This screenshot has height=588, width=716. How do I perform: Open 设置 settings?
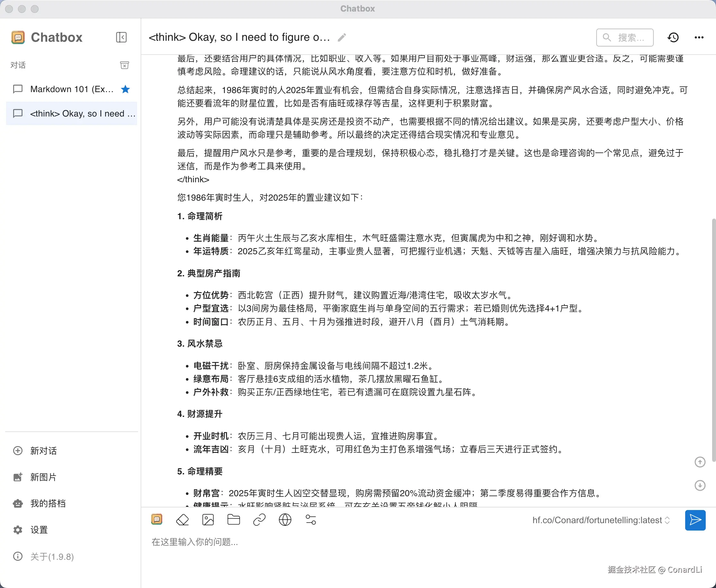click(39, 530)
